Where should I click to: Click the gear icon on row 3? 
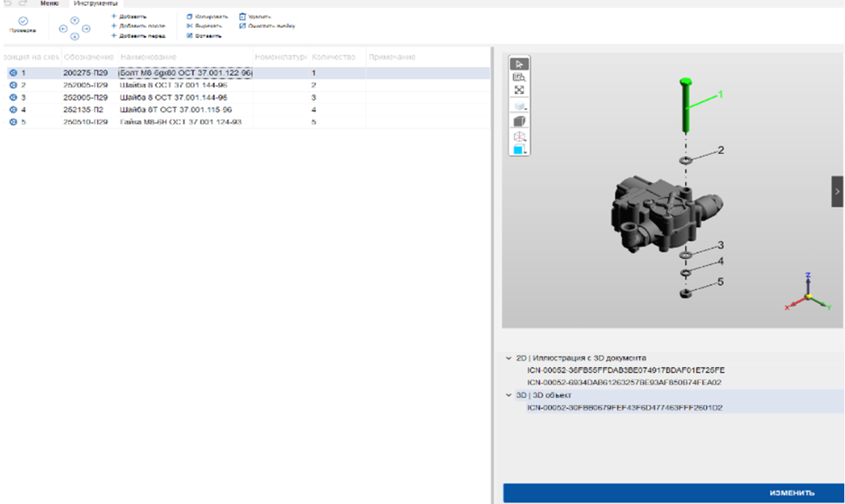[13, 97]
